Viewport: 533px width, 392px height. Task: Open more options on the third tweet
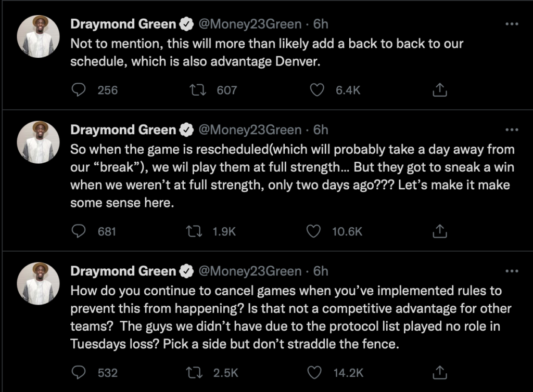[512, 271]
